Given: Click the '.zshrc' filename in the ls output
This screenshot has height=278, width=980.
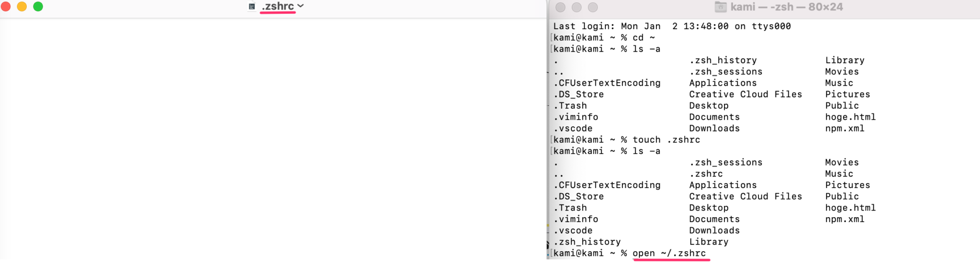Looking at the screenshot, I should click(x=706, y=174).
